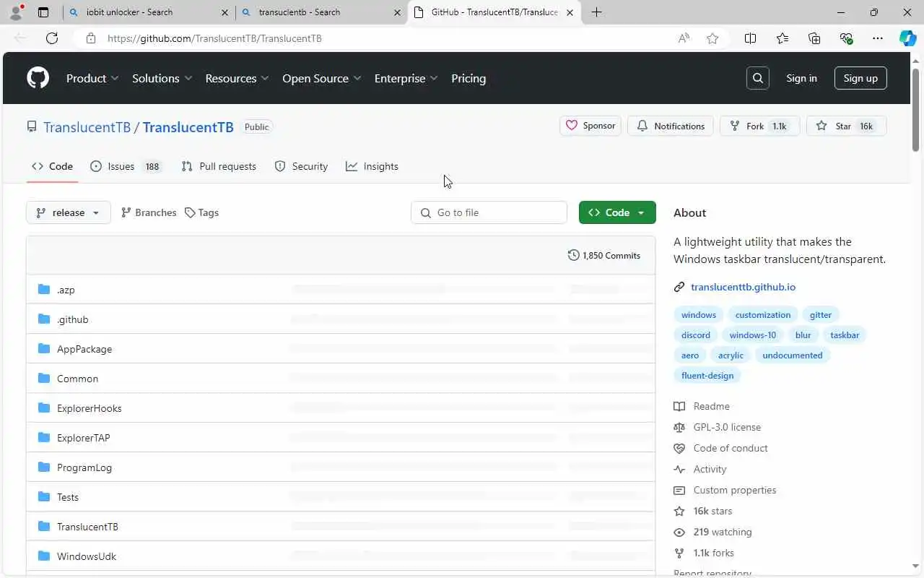The image size is (924, 578).
Task: Click the windows-10 topic tag
Action: coord(752,335)
